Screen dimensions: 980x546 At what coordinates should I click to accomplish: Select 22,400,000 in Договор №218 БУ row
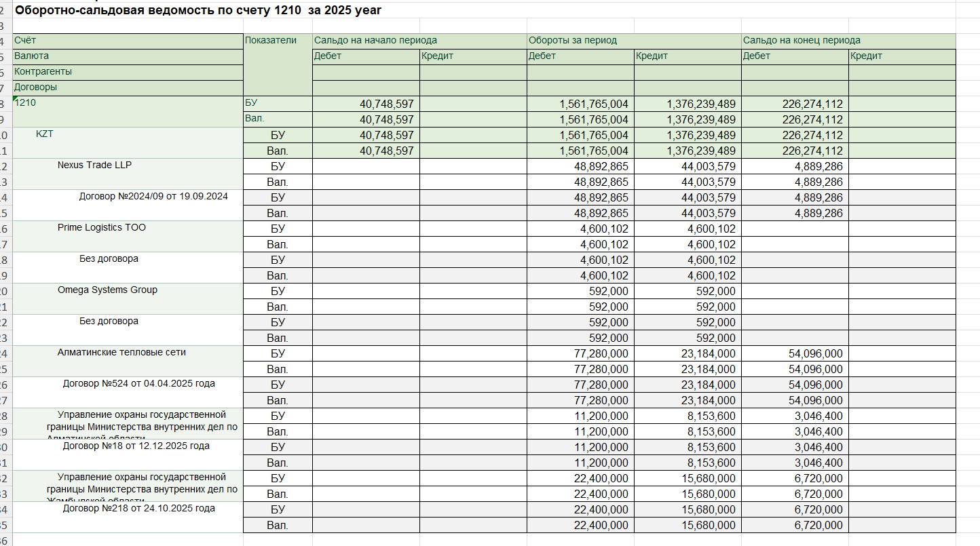pyautogui.click(x=580, y=509)
